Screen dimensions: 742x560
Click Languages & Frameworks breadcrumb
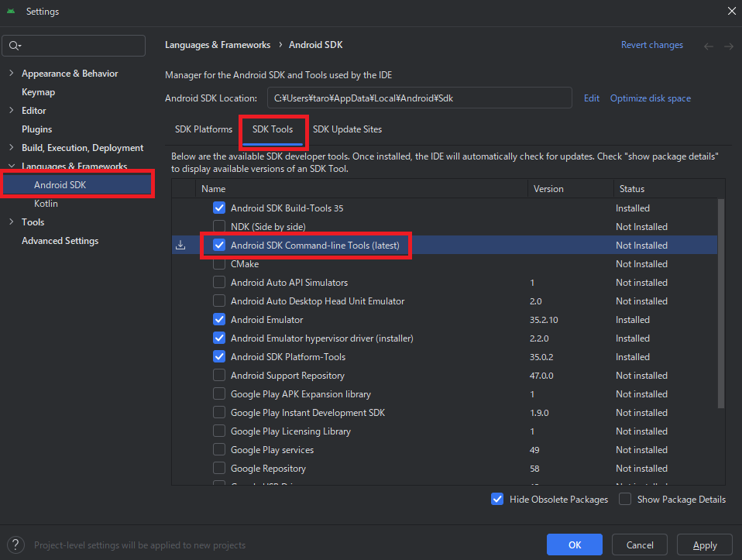(x=218, y=45)
